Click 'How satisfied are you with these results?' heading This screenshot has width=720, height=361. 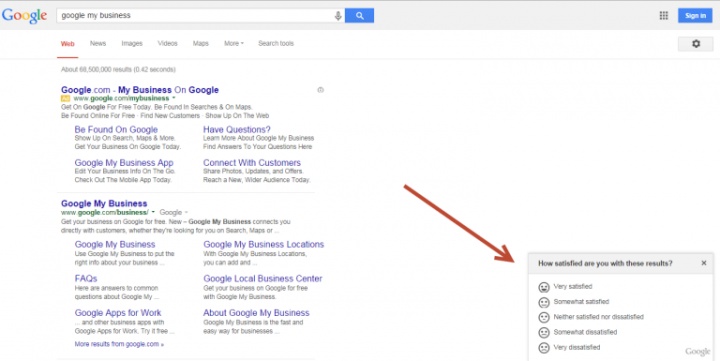pyautogui.click(x=605, y=263)
